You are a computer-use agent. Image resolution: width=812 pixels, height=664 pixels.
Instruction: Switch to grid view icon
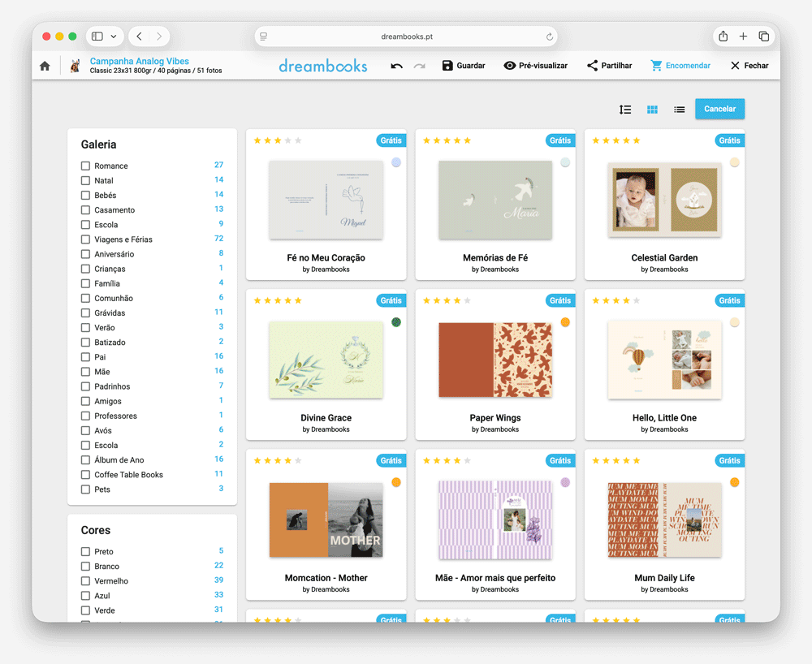pyautogui.click(x=653, y=110)
